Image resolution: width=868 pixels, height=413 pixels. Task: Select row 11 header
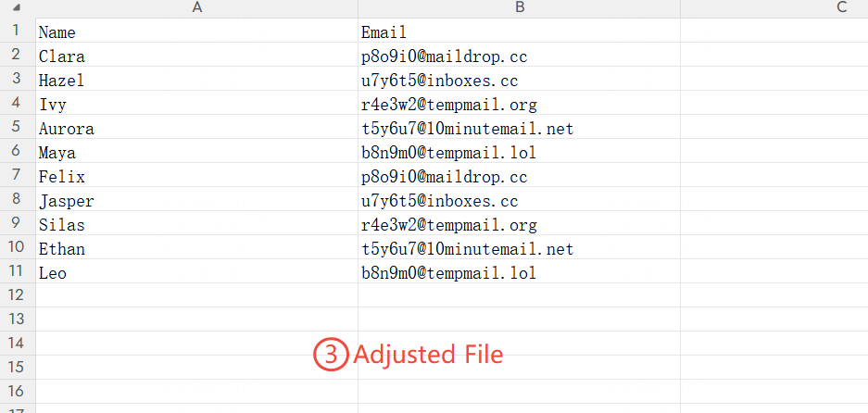pos(18,270)
